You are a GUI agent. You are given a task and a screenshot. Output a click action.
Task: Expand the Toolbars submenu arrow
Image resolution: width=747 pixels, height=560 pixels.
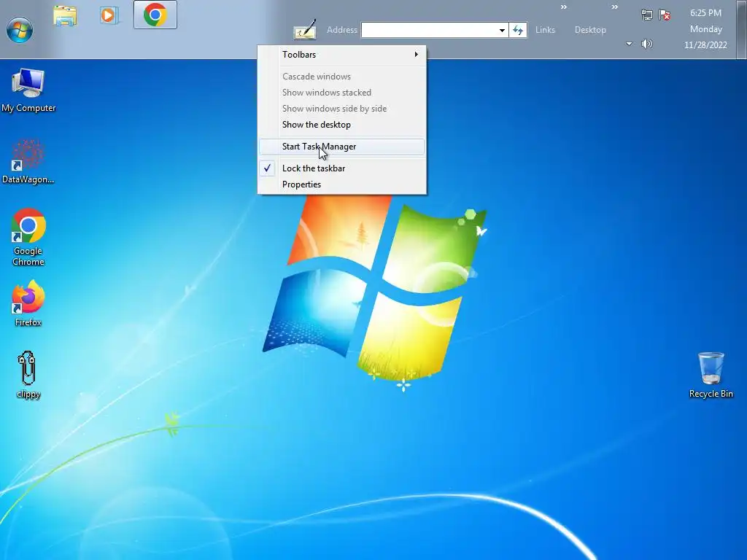(417, 54)
